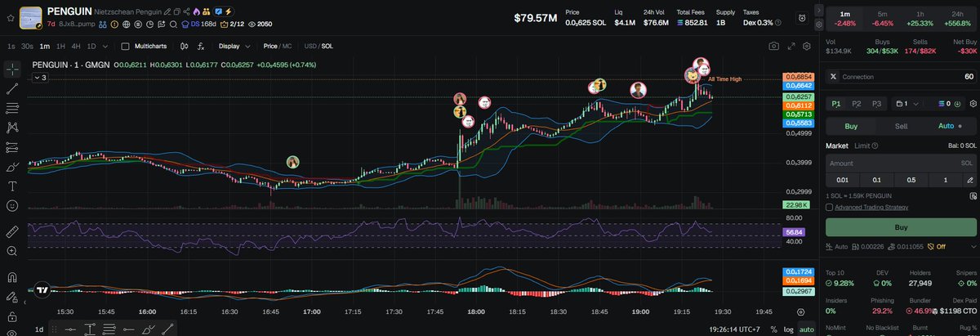Star PENGUIN token as favorite
This screenshot has width=980, height=336.
pyautogui.click(x=11, y=18)
